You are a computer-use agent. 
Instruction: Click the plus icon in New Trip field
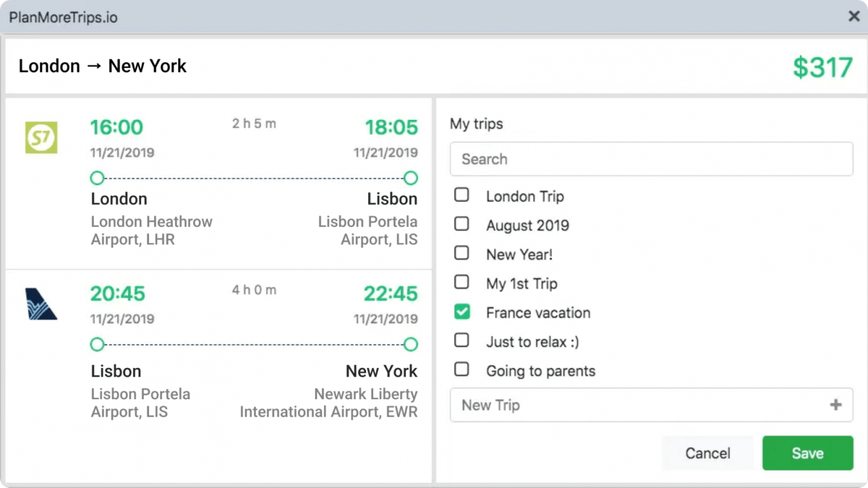(x=836, y=405)
